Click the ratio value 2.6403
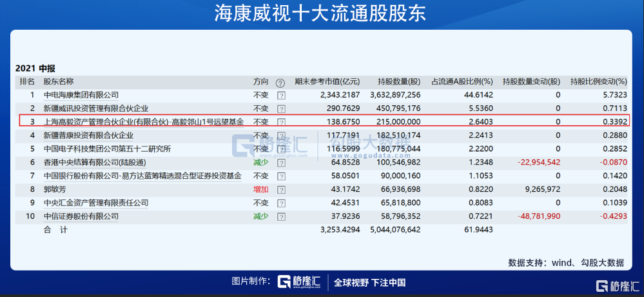 click(x=480, y=122)
